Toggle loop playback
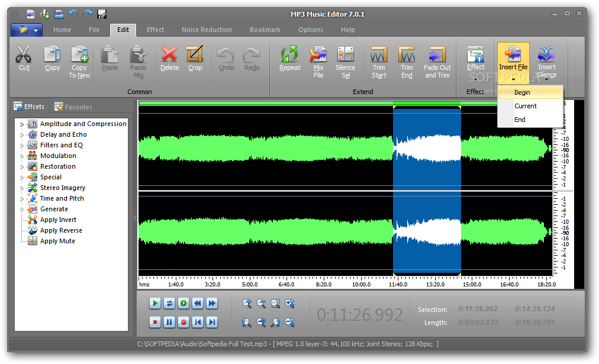Viewport: 599px width, 364px height. tap(169, 303)
